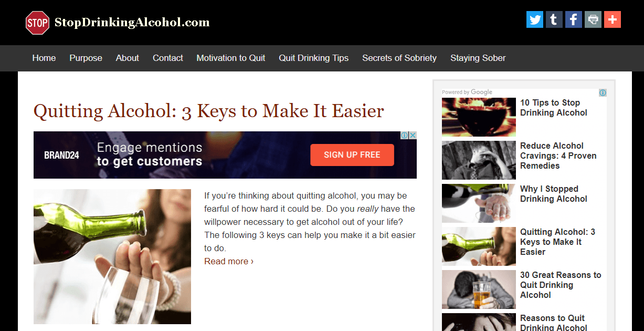The width and height of the screenshot is (644, 331).
Task: Close the BRAND24 banner ad
Action: (x=413, y=136)
